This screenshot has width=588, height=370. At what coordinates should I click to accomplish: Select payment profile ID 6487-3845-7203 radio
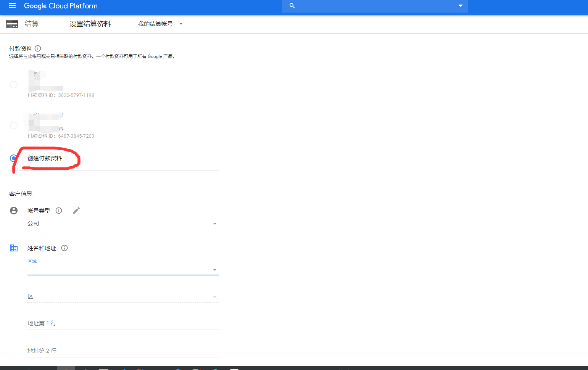(14, 125)
